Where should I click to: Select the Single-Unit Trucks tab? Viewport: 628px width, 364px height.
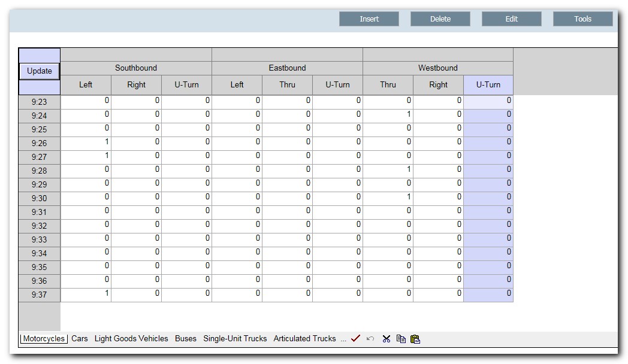236,338
